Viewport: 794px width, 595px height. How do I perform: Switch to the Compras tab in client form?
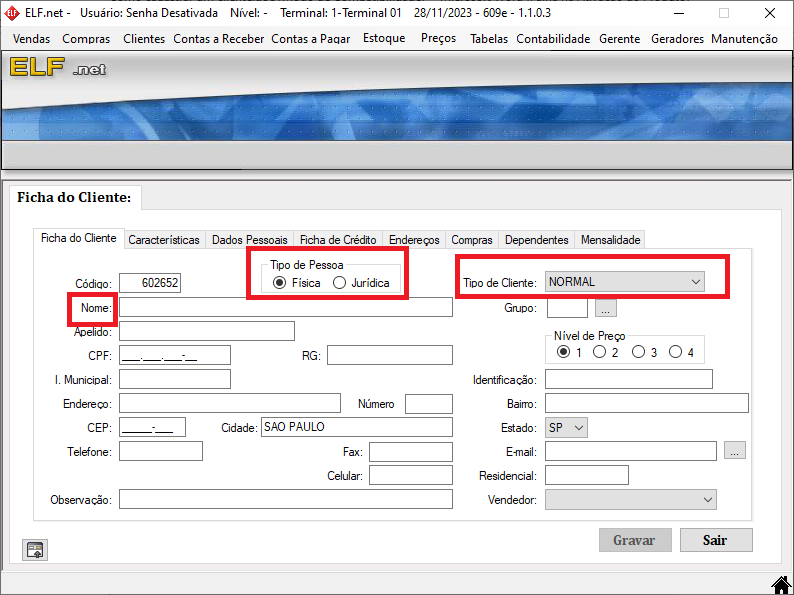472,240
